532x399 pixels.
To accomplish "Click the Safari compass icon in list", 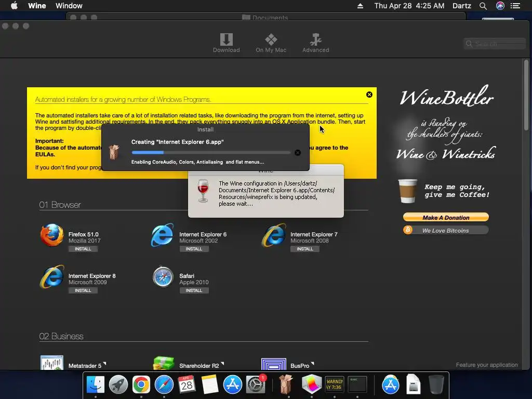I will (163, 277).
